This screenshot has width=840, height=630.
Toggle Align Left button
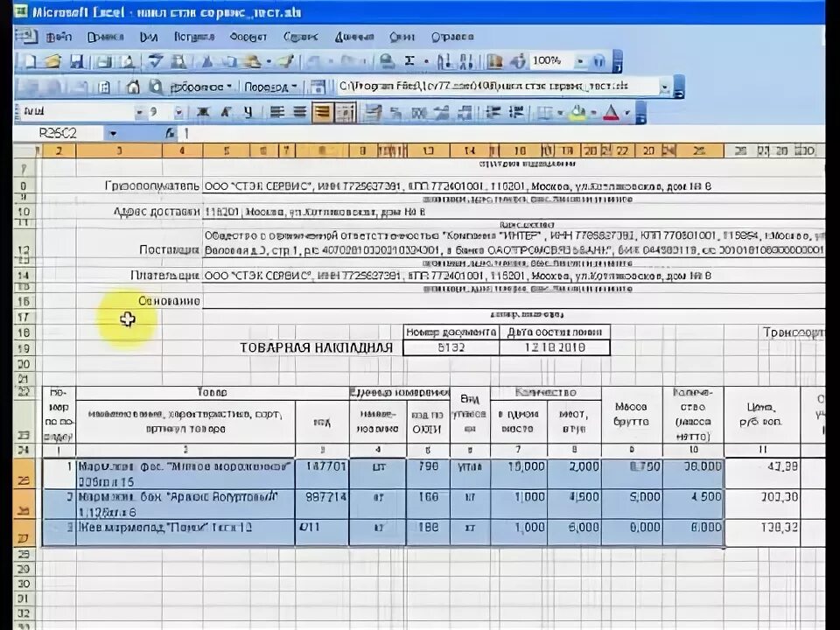(x=277, y=113)
